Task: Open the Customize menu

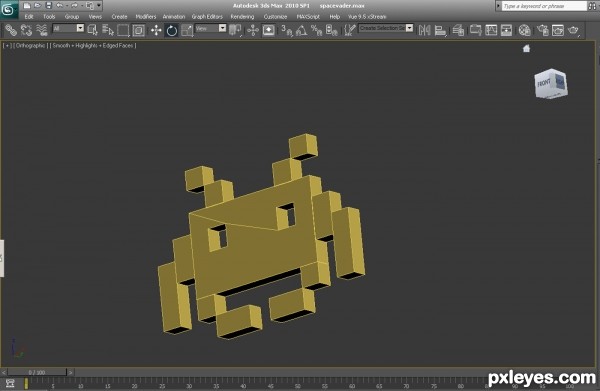Action: (x=275, y=17)
